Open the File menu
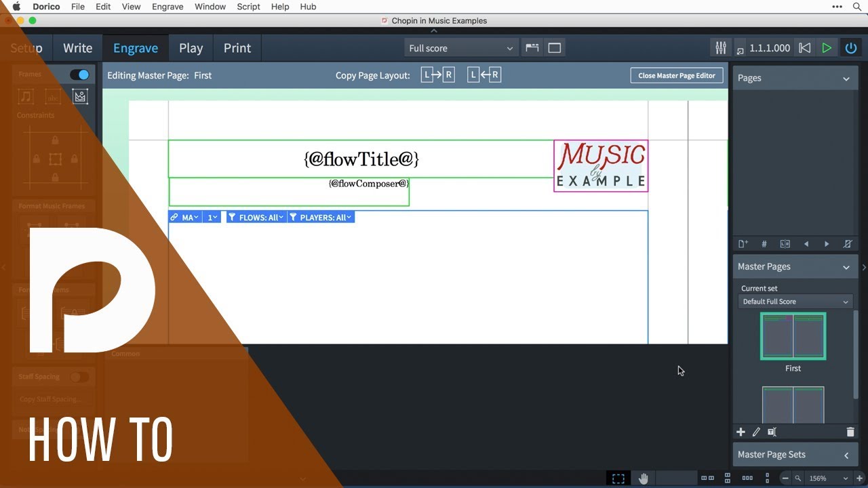Screen dimensions: 868x488 [78, 7]
